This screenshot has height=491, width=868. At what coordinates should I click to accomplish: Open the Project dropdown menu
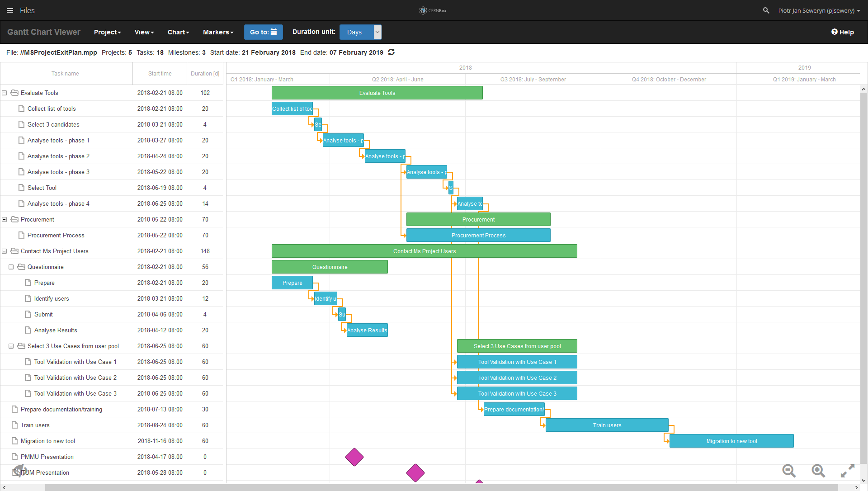(x=107, y=32)
